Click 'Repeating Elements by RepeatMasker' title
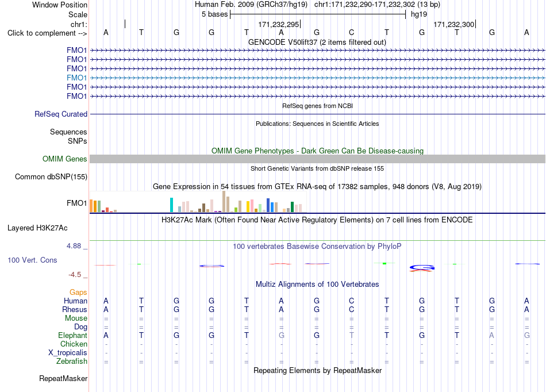The width and height of the screenshot is (546, 392). click(317, 370)
